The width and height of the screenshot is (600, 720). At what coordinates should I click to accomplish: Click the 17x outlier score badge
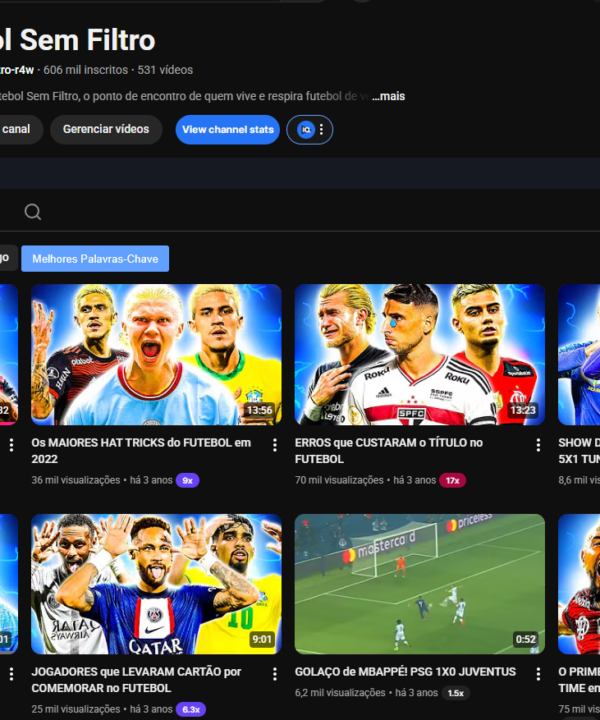452,480
